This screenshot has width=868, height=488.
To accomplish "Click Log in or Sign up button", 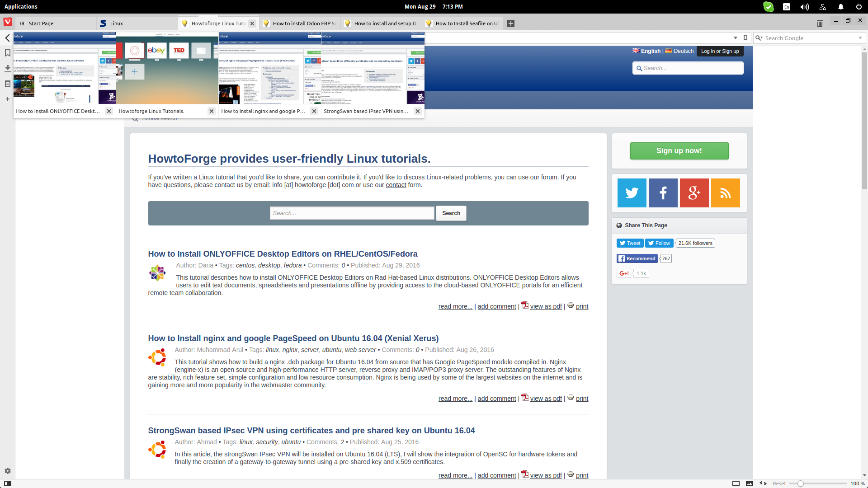I will pyautogui.click(x=720, y=51).
